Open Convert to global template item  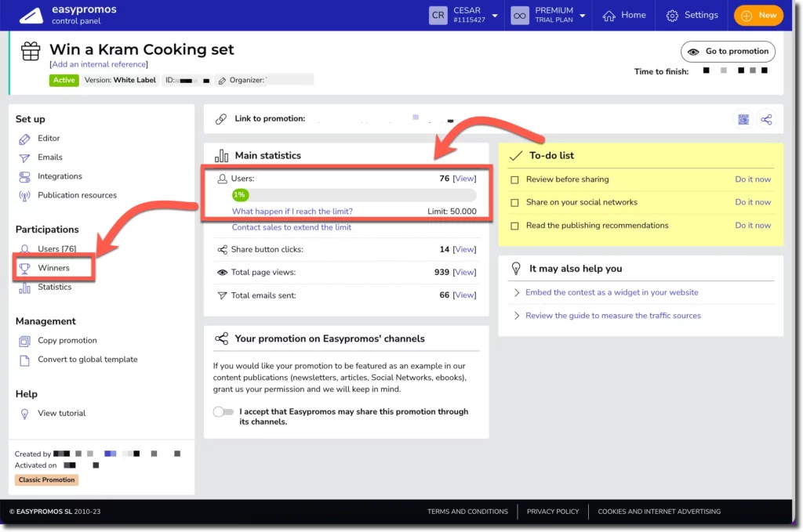pyautogui.click(x=88, y=359)
